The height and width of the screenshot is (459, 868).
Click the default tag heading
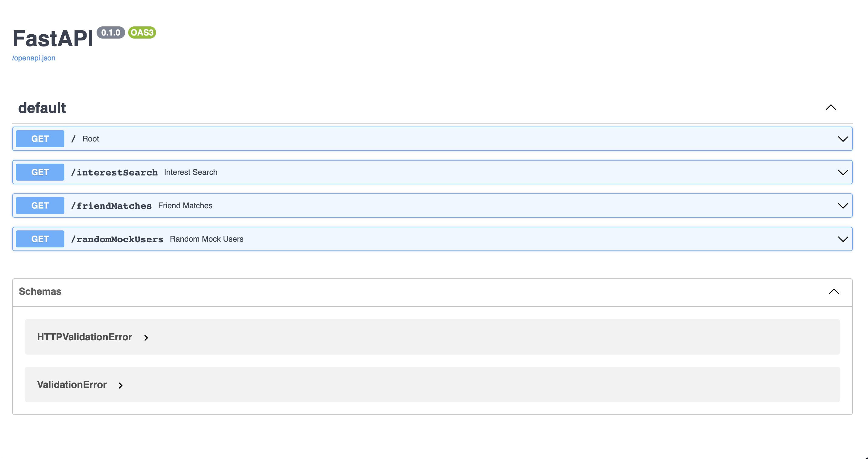(x=42, y=108)
